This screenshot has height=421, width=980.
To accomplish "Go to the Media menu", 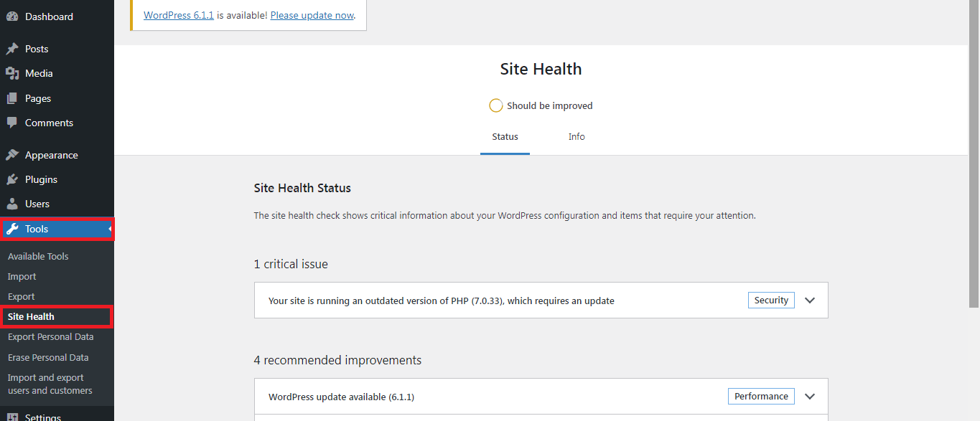I will click(57, 73).
